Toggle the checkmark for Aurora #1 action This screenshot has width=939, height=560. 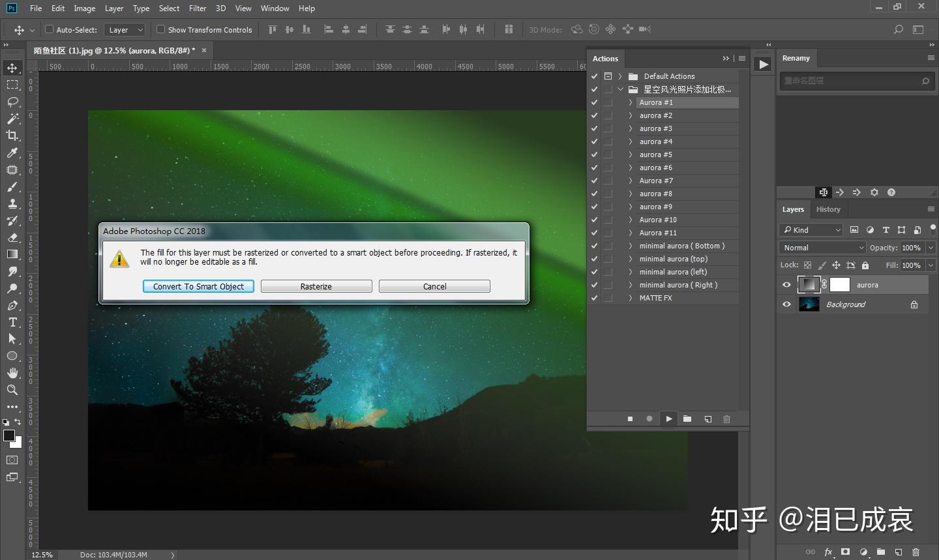(x=594, y=102)
